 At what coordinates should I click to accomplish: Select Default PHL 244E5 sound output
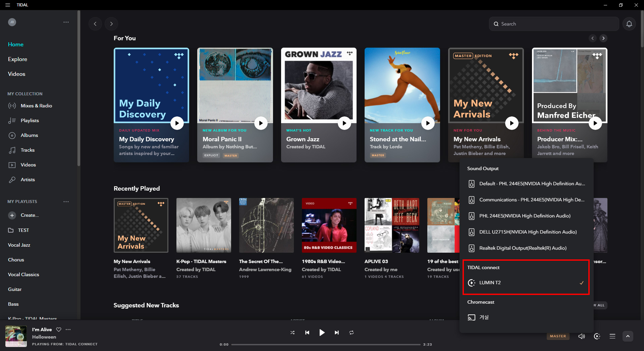click(526, 184)
